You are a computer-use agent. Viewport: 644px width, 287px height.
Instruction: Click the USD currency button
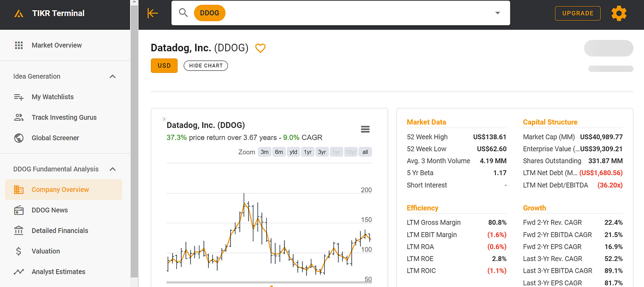pos(164,65)
